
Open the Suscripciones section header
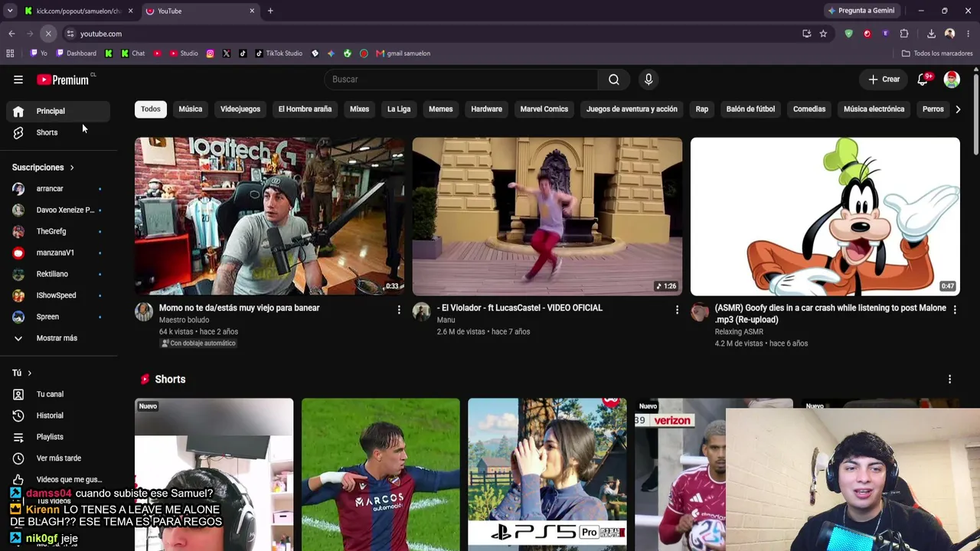[x=43, y=168]
